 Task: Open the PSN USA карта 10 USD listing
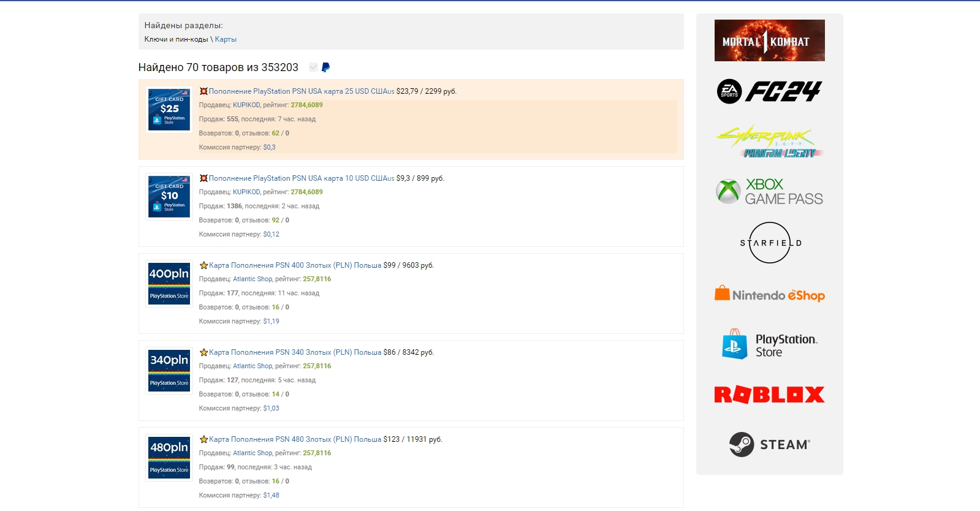point(302,178)
